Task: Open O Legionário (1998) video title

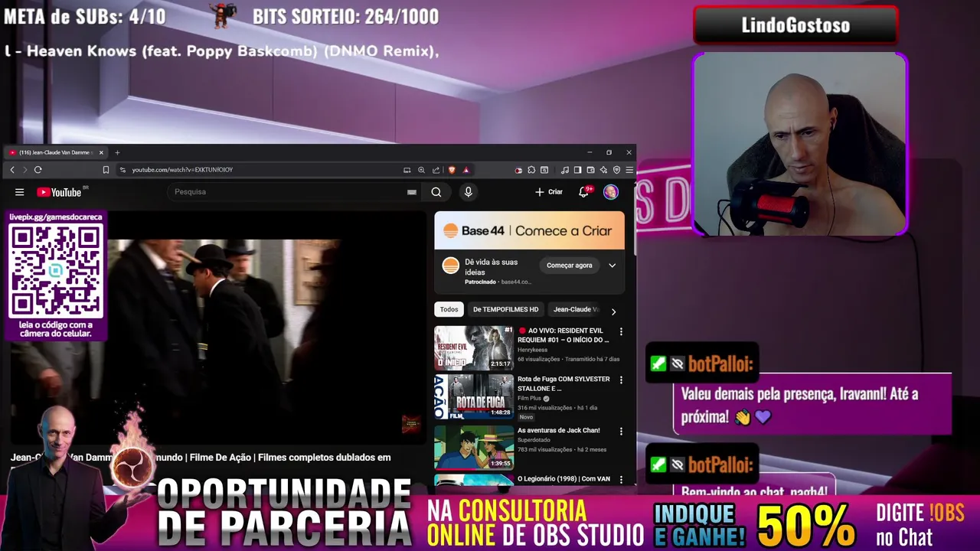Action: 564,479
